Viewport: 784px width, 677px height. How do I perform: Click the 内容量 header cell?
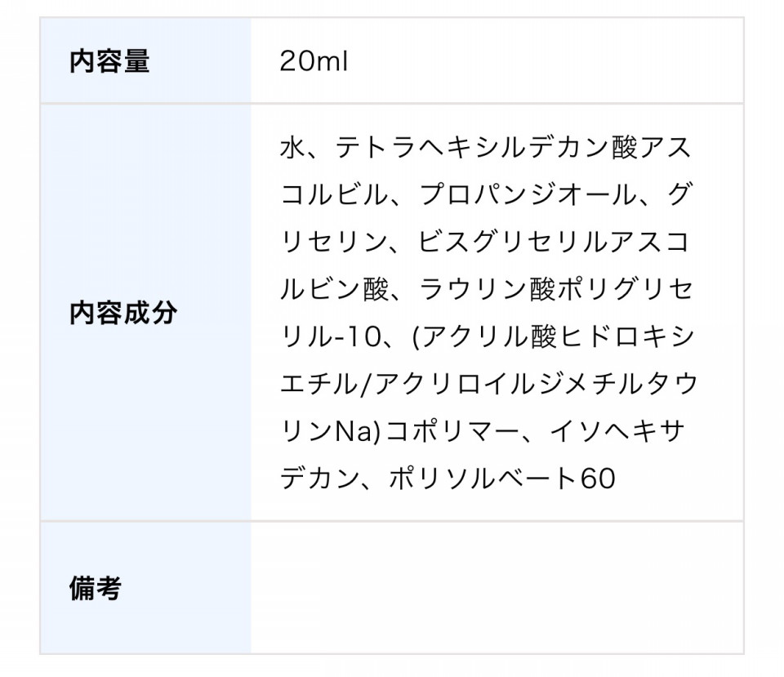[x=145, y=60]
